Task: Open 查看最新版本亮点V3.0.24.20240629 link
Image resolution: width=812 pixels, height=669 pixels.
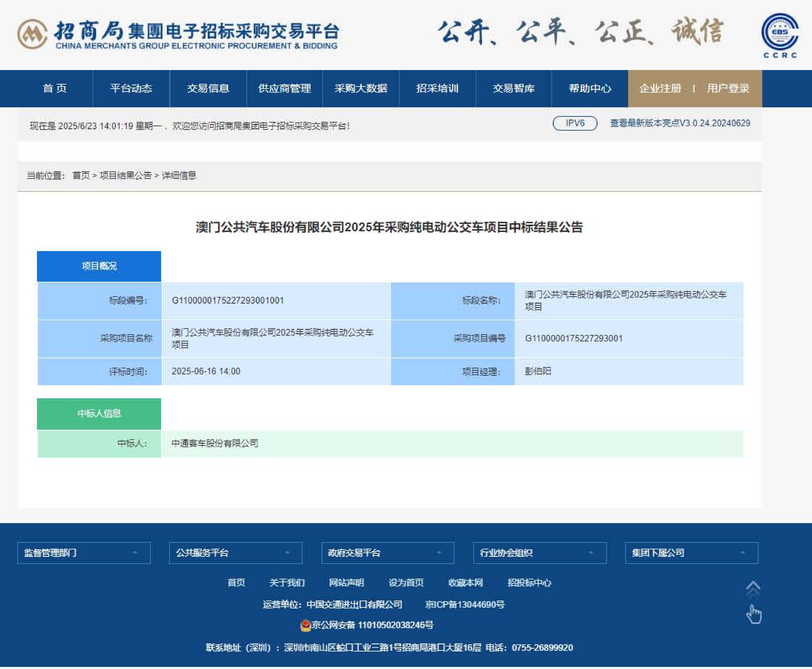Action: [680, 123]
